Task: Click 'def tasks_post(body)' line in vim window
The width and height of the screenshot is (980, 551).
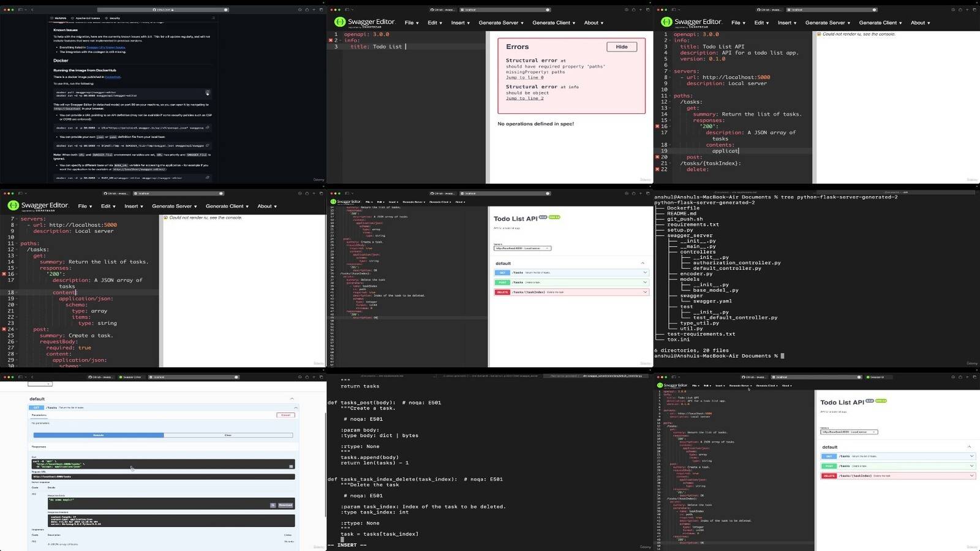Action: [x=384, y=403]
